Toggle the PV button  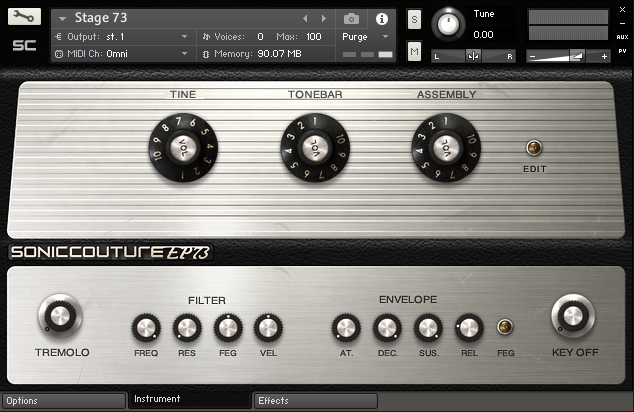pyautogui.click(x=622, y=51)
